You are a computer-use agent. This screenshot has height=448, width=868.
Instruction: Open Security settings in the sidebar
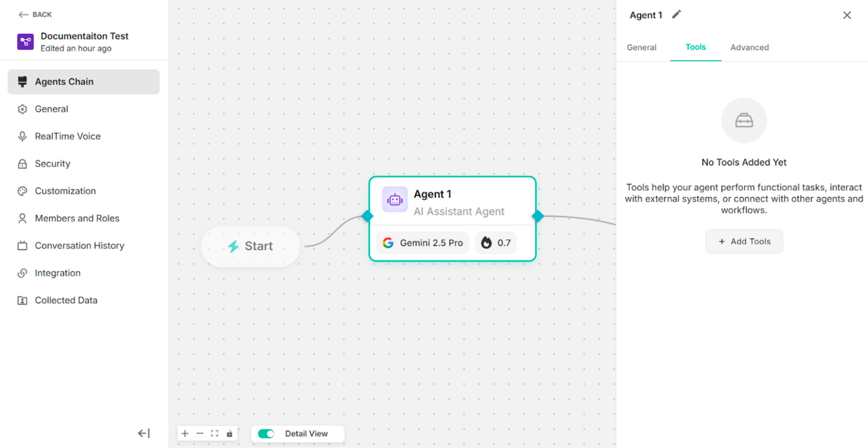[x=53, y=164]
